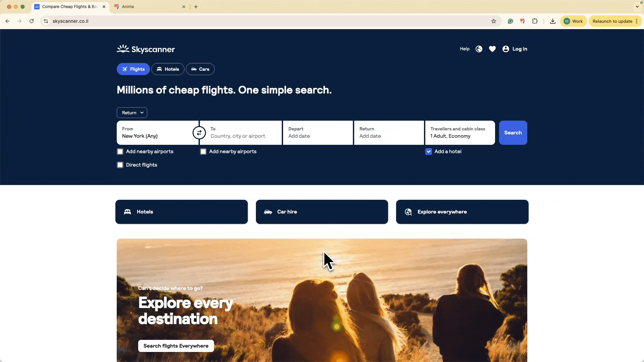
Task: Open the Depart date picker
Action: [318, 133]
